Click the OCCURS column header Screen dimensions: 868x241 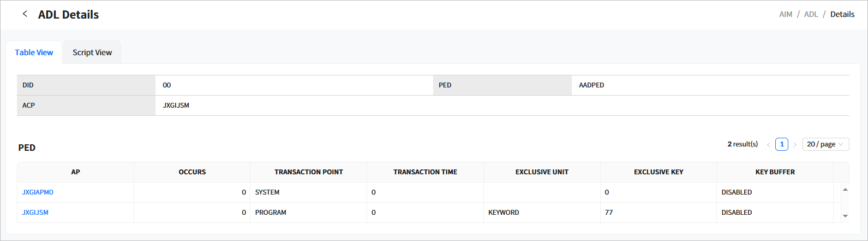(x=192, y=172)
